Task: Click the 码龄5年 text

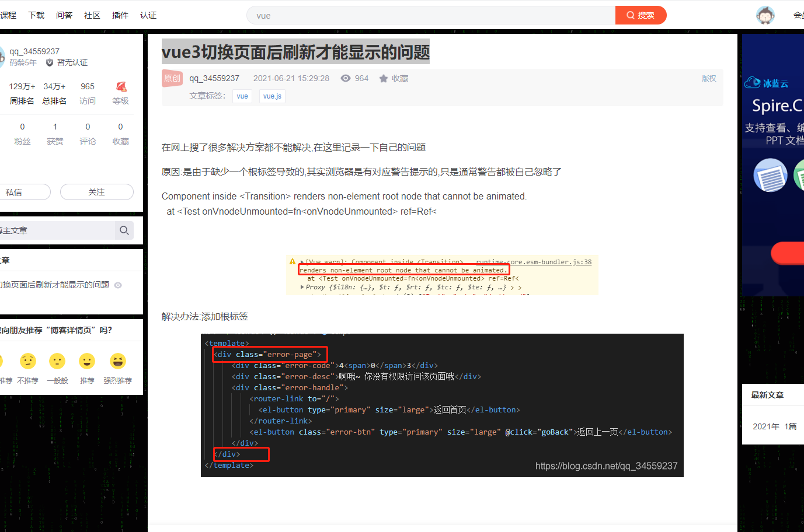Action: coord(23,62)
